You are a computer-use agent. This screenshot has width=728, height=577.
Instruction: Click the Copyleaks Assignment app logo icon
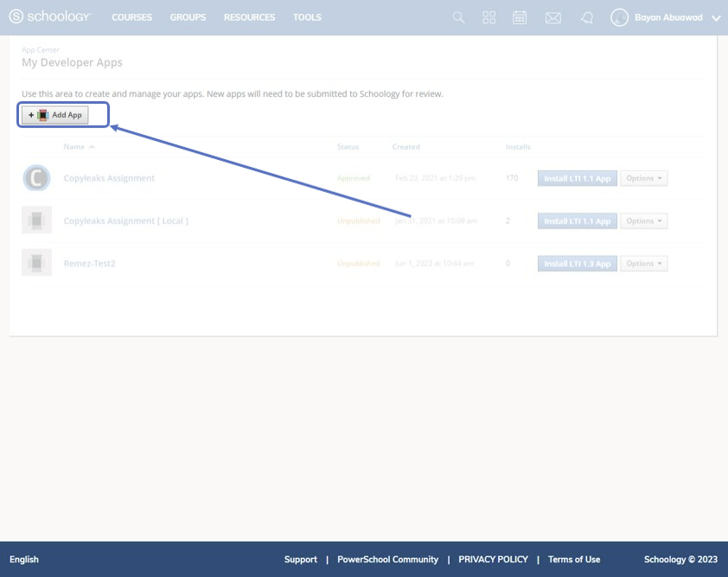tap(36, 178)
